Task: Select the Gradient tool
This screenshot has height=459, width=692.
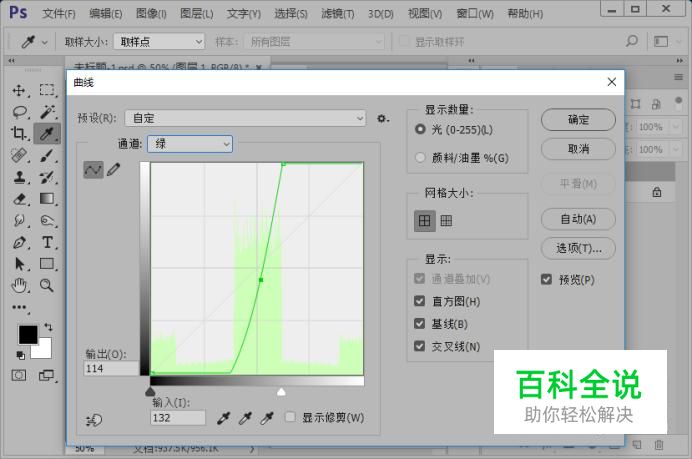Action: tap(47, 199)
